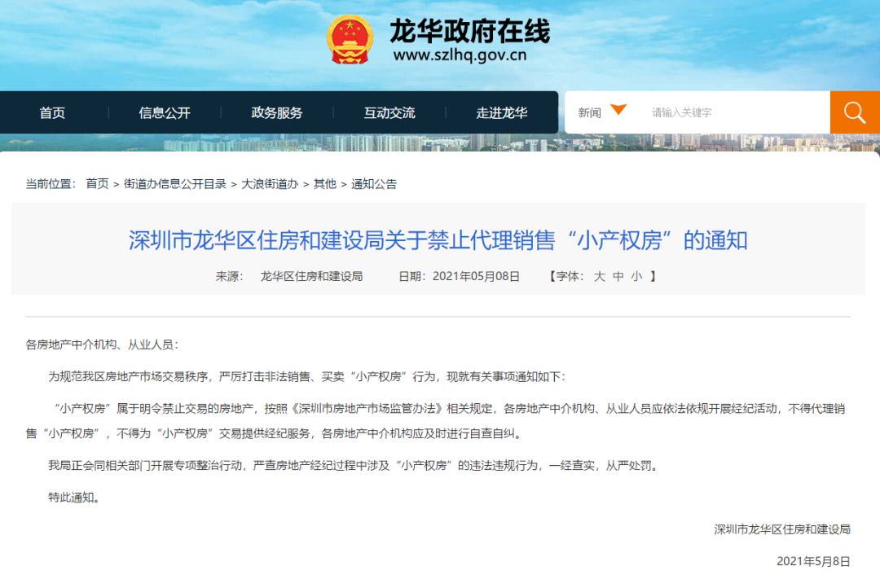Click the date text 2021年05月08日

pyautogui.click(x=476, y=276)
